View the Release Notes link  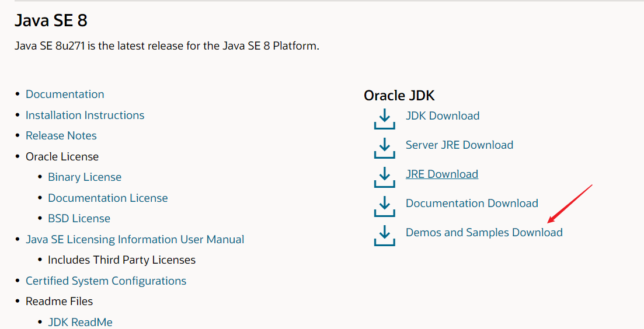click(61, 135)
